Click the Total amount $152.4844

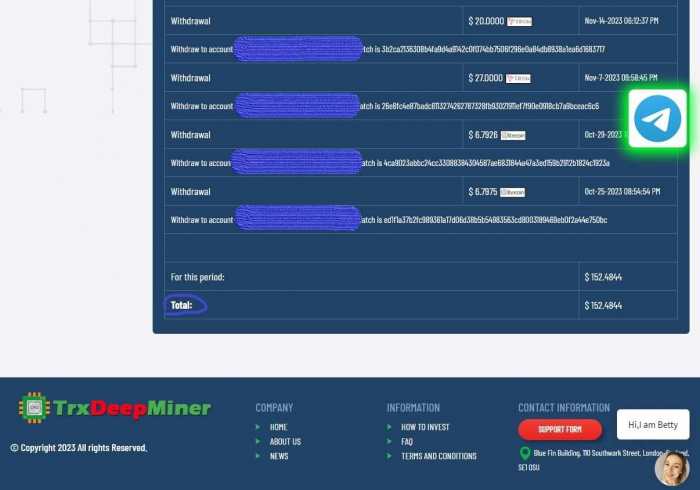point(603,305)
